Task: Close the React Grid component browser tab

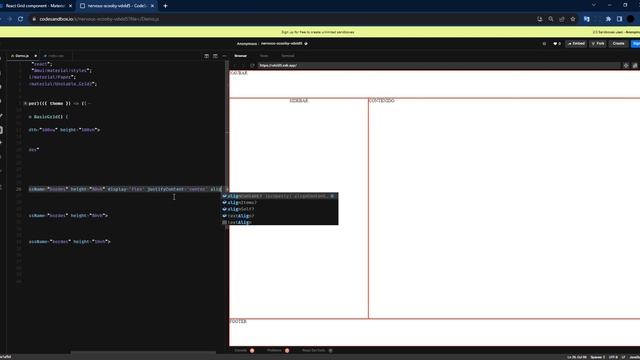Action: coord(70,6)
